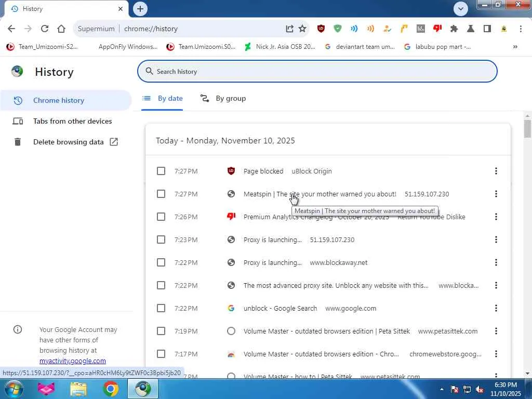The height and width of the screenshot is (399, 532).
Task: Open the Extensions puzzle piece menu
Action: 454,29
